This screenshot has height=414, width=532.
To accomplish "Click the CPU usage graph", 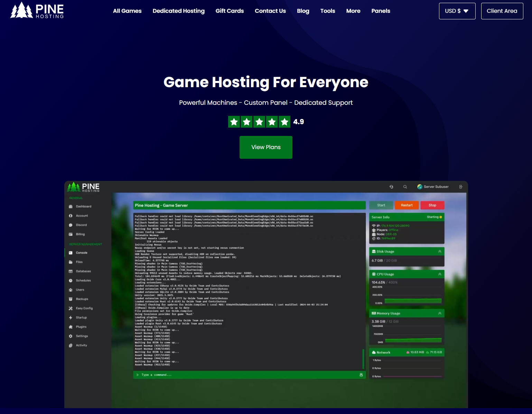I will point(413,301).
